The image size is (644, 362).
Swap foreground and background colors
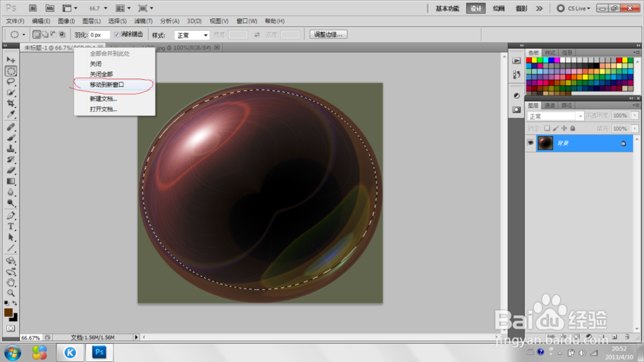15,303
